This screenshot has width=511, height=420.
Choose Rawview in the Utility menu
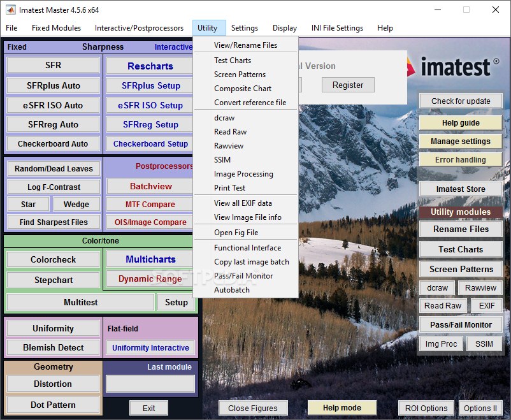[x=245, y=146]
